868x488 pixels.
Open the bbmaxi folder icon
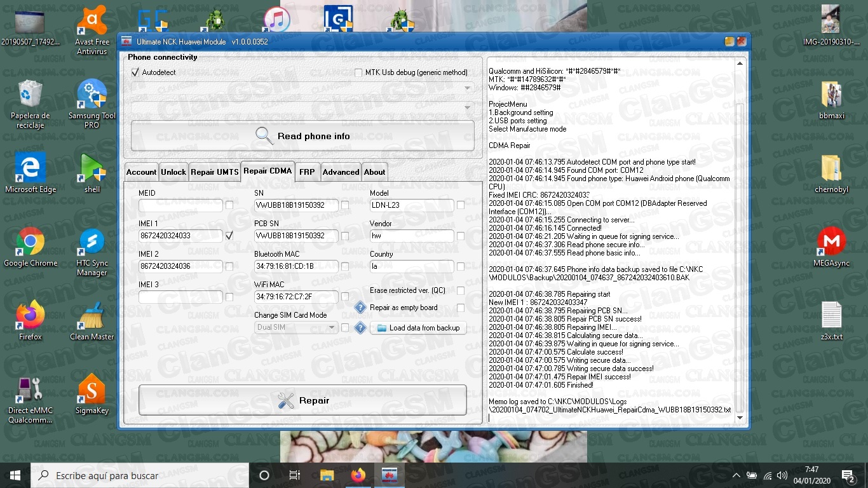click(x=831, y=99)
